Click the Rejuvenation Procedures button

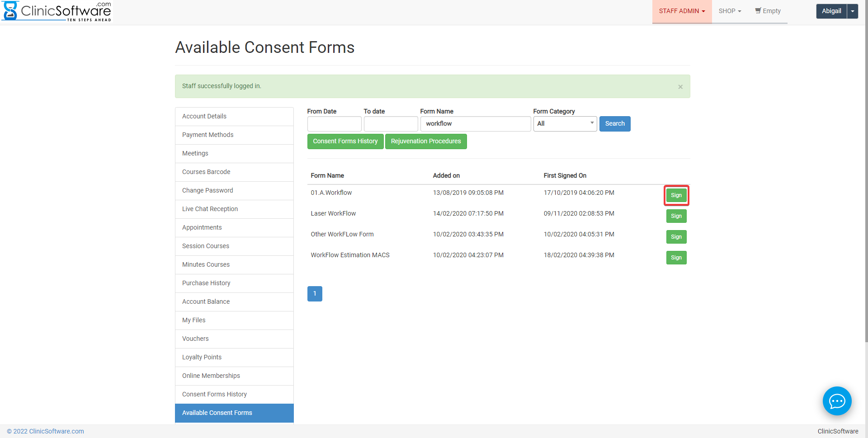click(x=425, y=141)
